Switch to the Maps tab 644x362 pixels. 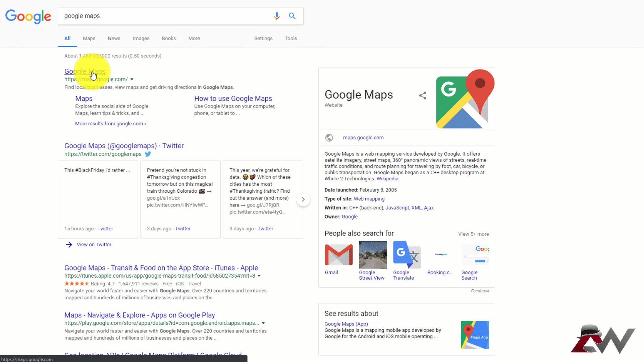(89, 39)
